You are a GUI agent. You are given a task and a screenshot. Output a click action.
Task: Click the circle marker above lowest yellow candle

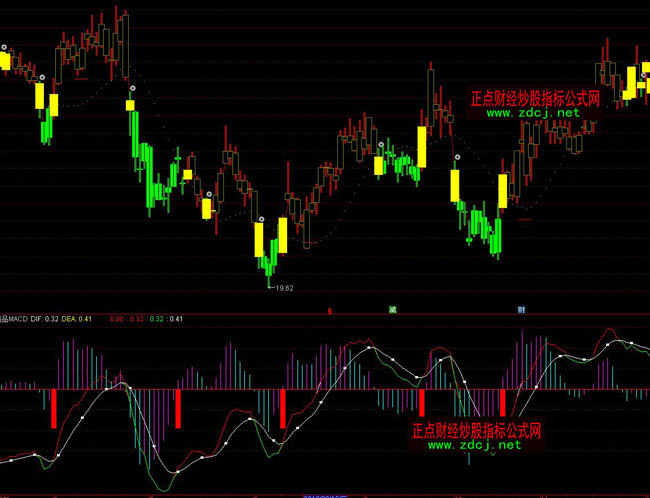261,218
